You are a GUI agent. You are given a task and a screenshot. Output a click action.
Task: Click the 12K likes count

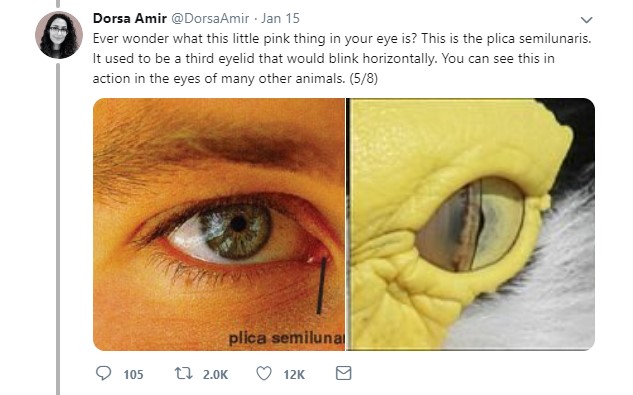(x=294, y=374)
